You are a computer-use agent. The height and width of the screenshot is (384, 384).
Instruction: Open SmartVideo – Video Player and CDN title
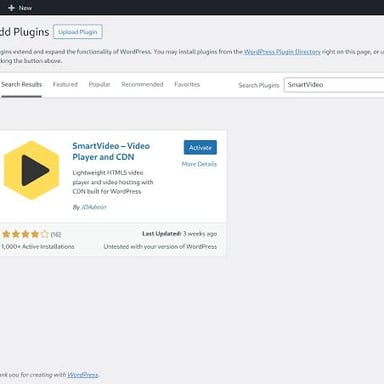coord(111,151)
